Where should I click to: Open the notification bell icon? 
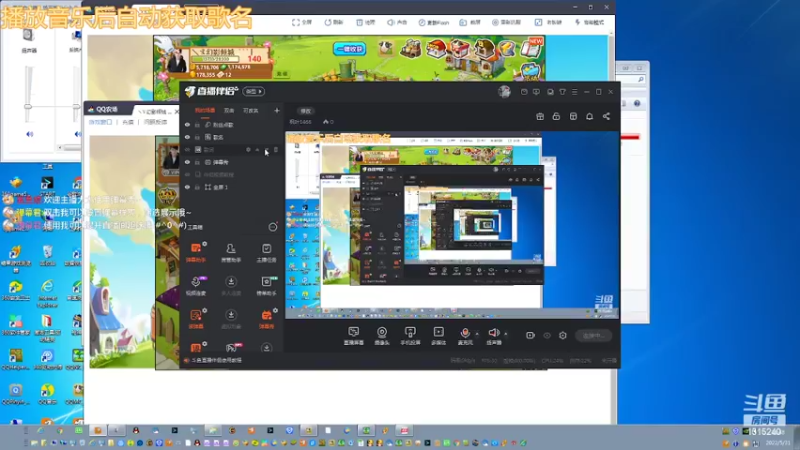pos(589,116)
